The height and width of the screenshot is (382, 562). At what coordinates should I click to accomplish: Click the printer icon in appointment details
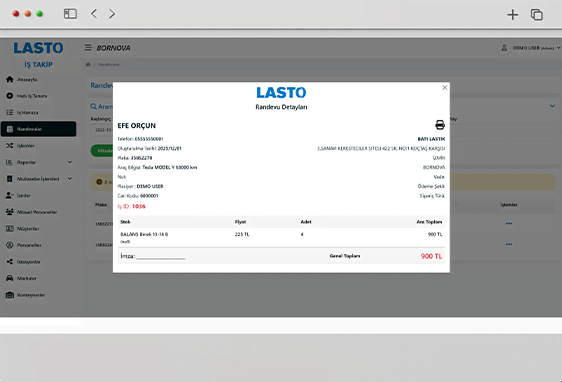[440, 125]
